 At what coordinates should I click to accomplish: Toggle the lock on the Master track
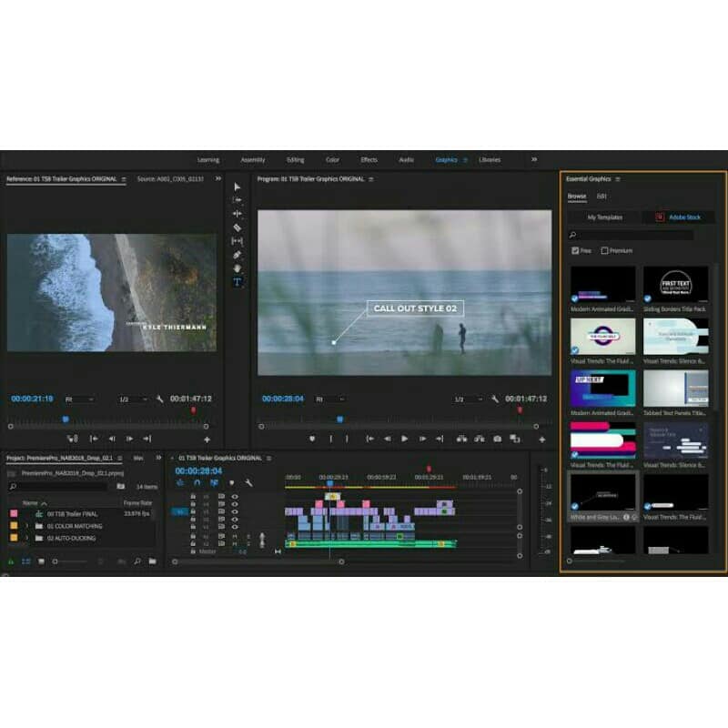click(x=193, y=551)
